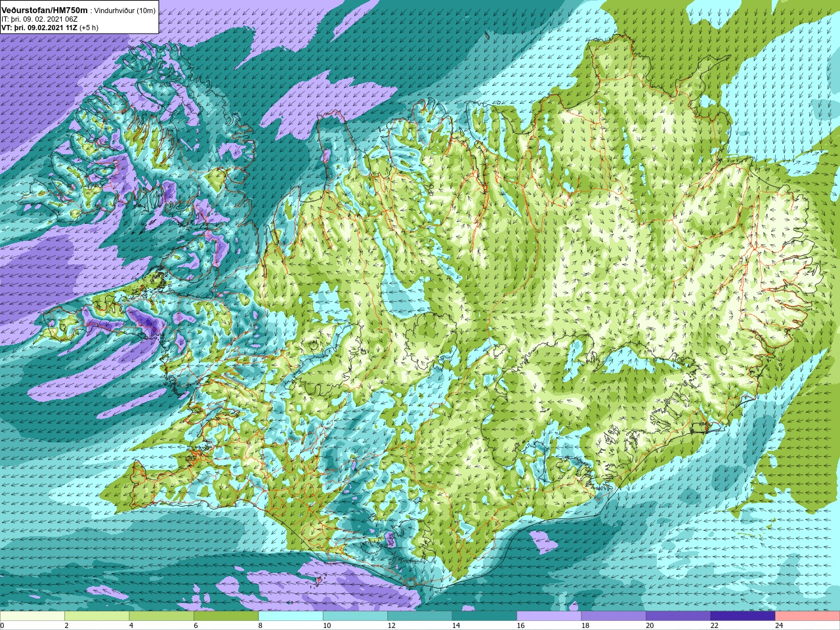This screenshot has height=630, width=840.
Task: Click the pink above-24 legend swatch
Action: (x=808, y=616)
